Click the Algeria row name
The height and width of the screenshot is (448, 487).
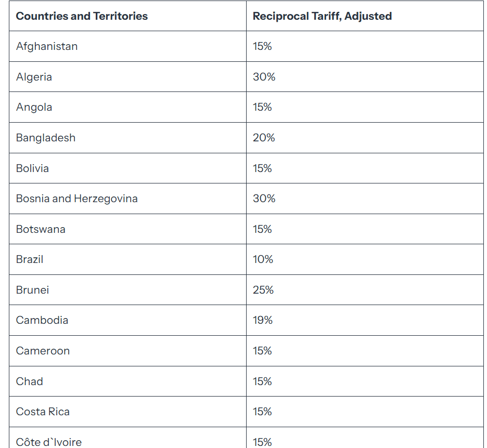pos(34,77)
